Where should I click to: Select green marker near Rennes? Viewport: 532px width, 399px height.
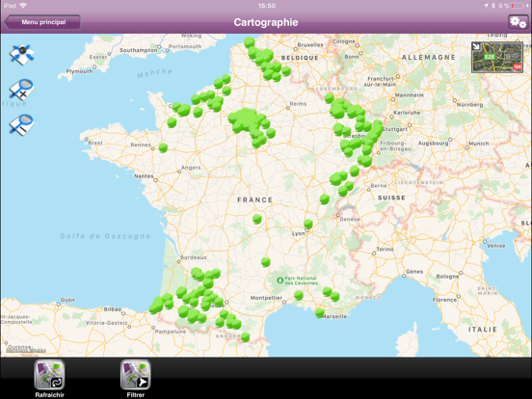pos(163,147)
